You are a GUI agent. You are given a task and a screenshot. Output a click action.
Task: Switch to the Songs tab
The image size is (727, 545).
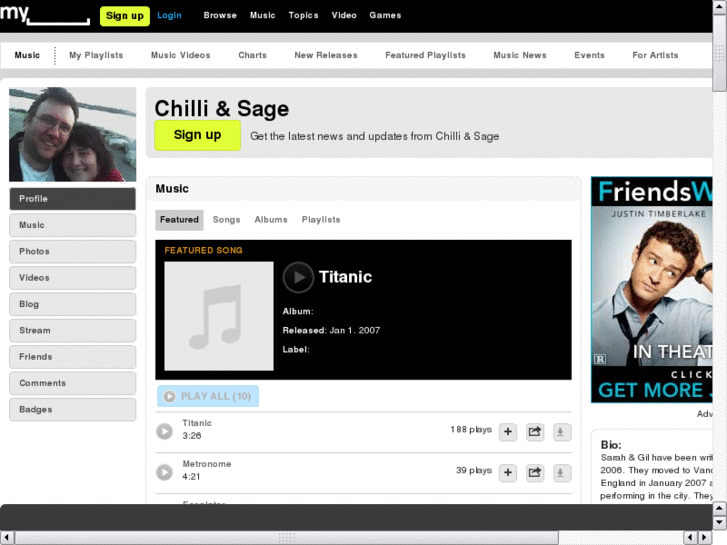(226, 220)
